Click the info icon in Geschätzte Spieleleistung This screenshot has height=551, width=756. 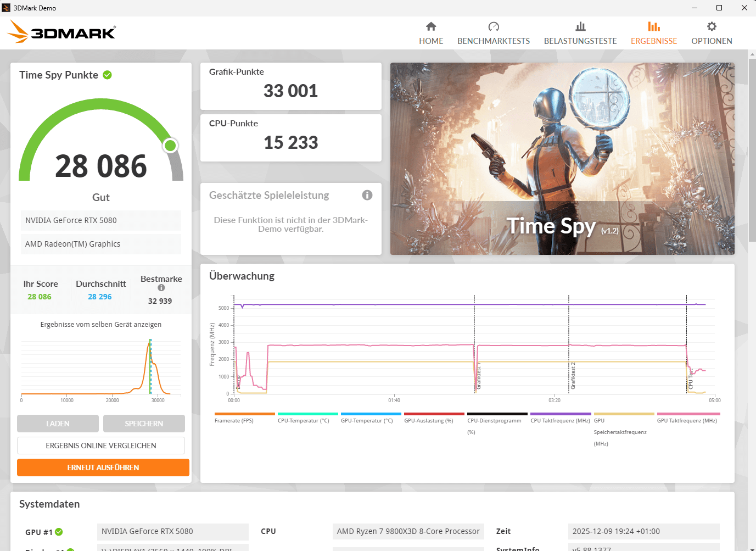[x=367, y=195]
